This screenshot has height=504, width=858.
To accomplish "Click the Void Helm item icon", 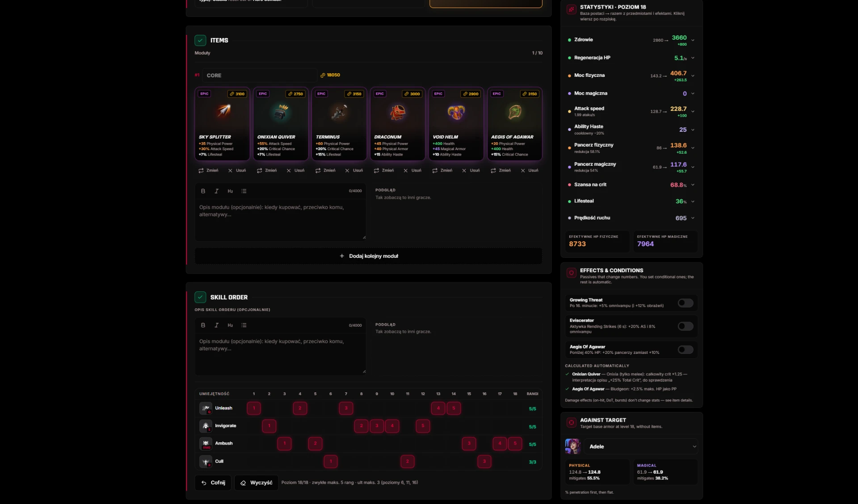I will click(x=456, y=112).
